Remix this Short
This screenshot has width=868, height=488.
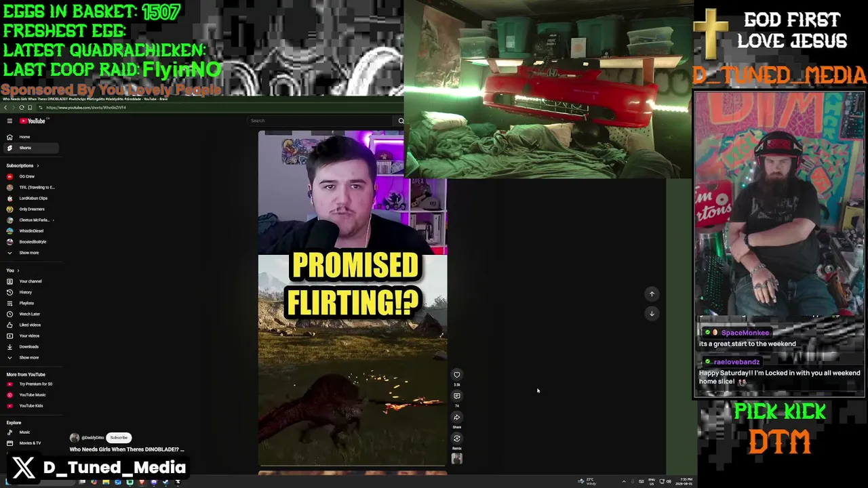pos(456,439)
